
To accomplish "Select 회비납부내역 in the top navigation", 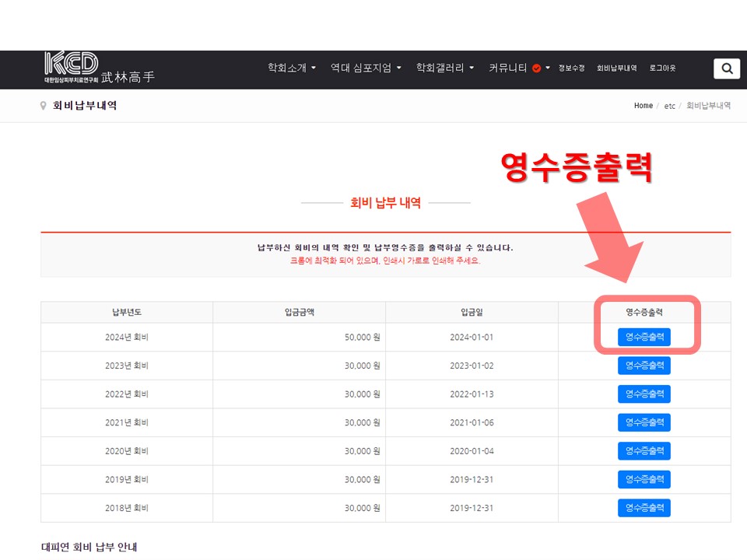I will (616, 68).
